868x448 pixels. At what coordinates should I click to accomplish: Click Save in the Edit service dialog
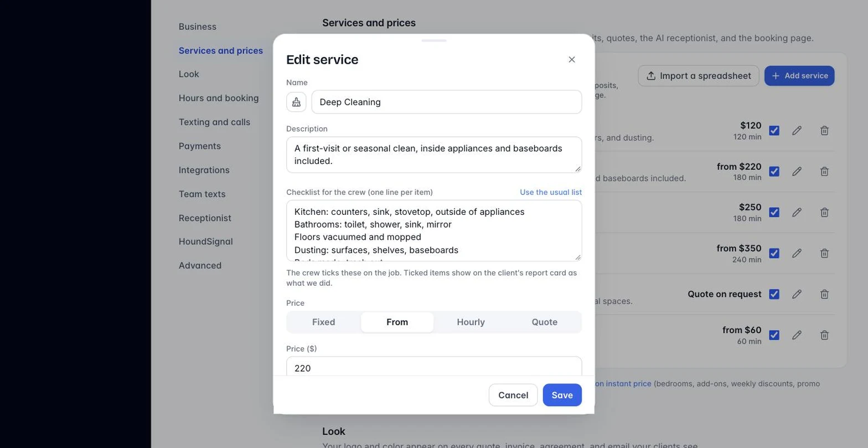pos(562,395)
